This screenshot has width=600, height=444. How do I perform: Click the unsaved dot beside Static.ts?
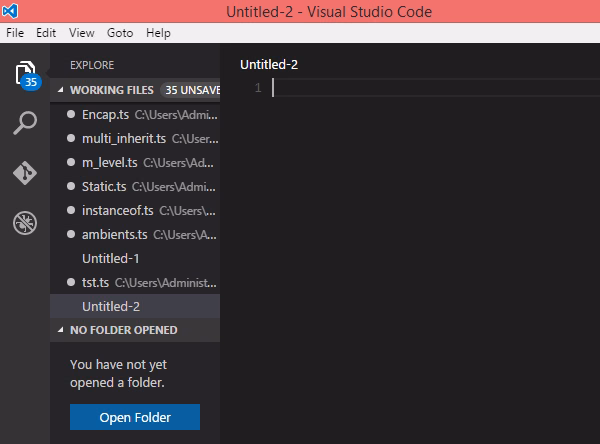point(71,186)
